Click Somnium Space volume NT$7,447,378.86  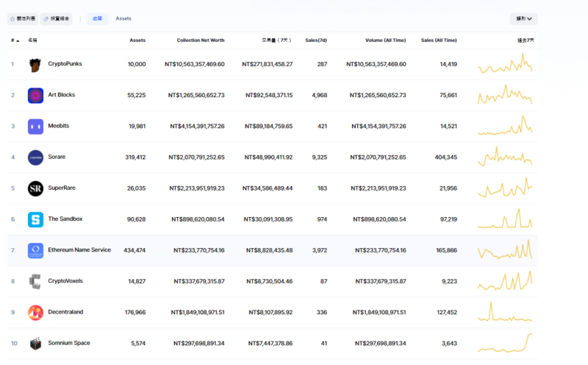[x=270, y=343]
